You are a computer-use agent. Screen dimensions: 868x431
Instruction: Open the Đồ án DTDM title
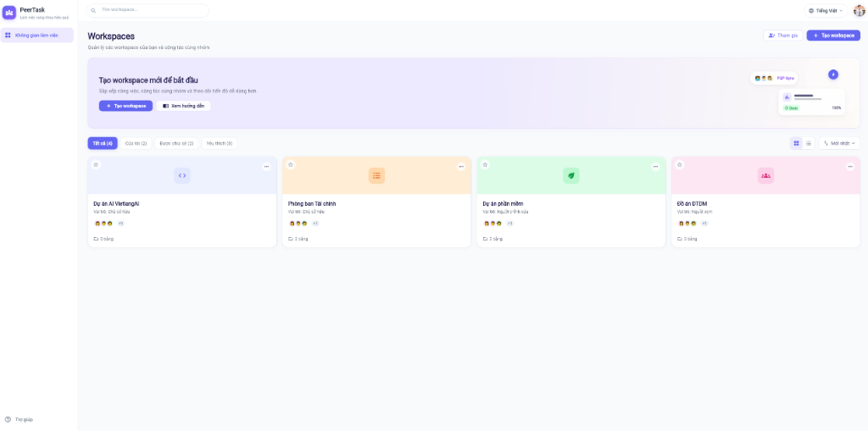pyautogui.click(x=693, y=203)
